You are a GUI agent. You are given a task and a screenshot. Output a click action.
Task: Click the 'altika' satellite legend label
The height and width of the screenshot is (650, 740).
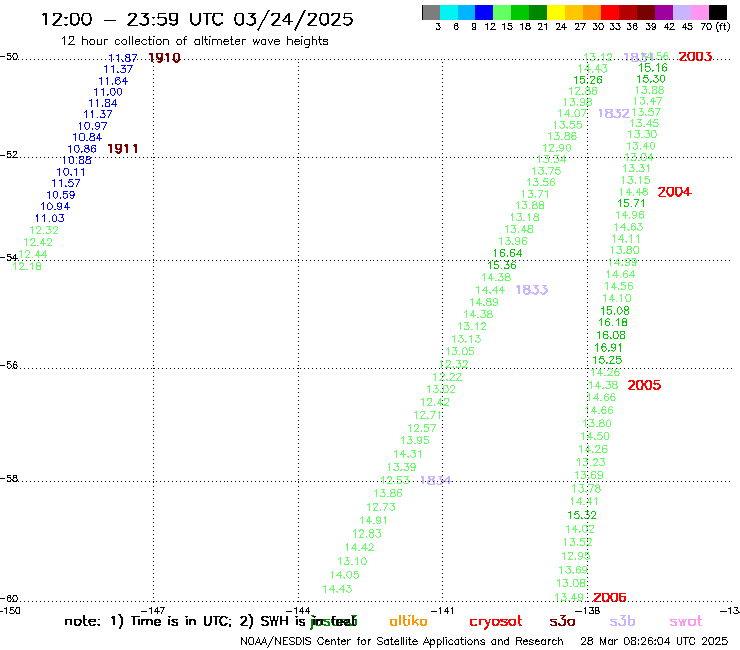pos(408,621)
